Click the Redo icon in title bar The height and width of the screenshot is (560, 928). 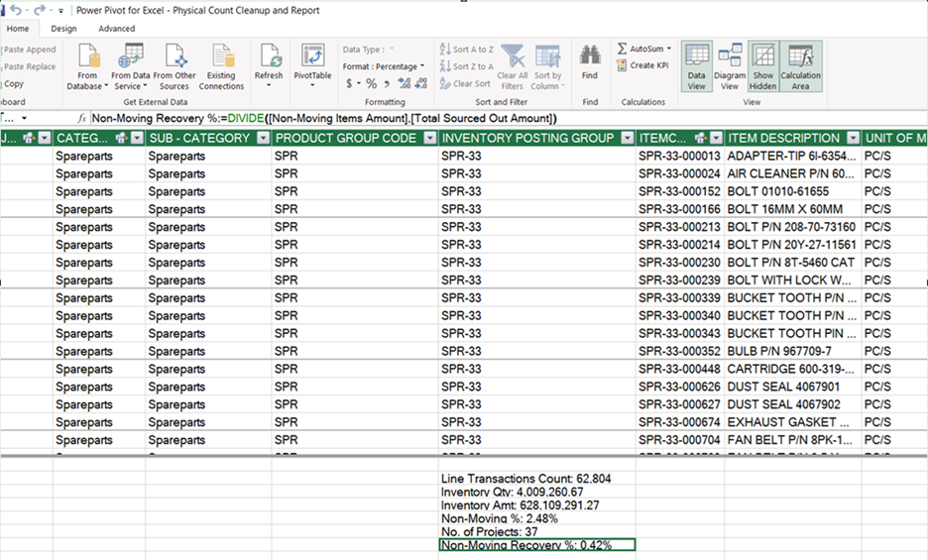coord(39,10)
